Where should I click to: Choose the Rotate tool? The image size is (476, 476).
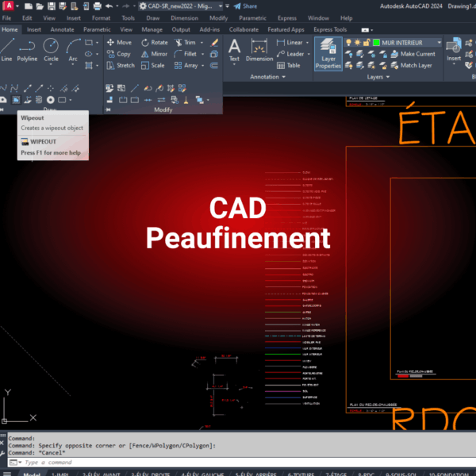pos(153,42)
